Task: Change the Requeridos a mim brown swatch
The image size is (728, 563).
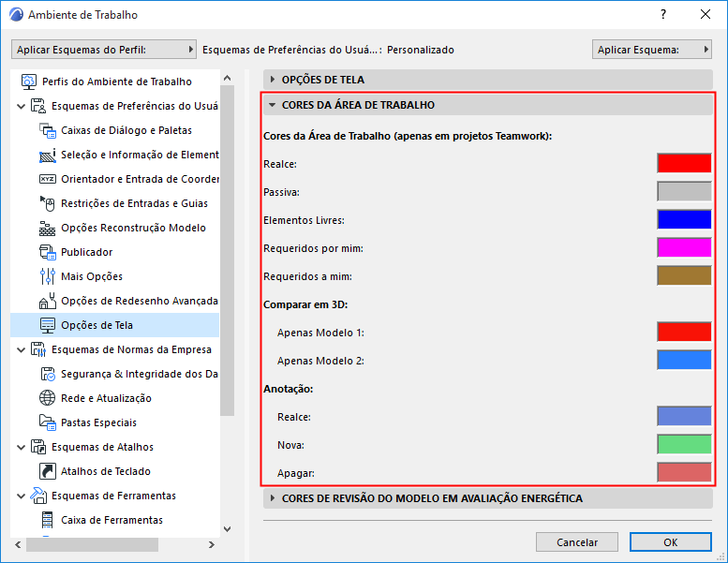Action: [684, 275]
